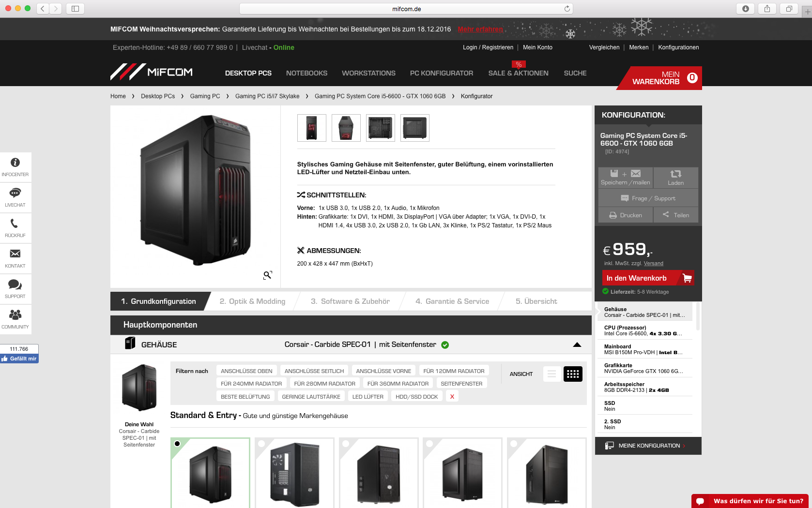
Task: Select the Corsair Carbide SPEC-01 case radio
Action: (x=177, y=444)
